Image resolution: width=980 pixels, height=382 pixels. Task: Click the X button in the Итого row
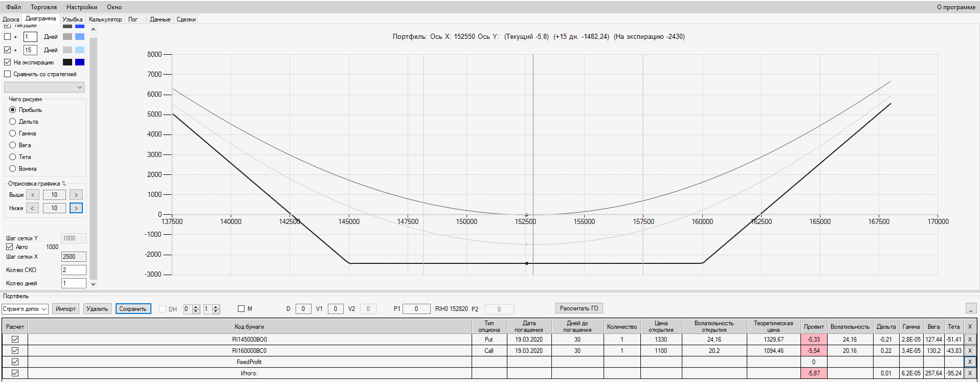[969, 373]
